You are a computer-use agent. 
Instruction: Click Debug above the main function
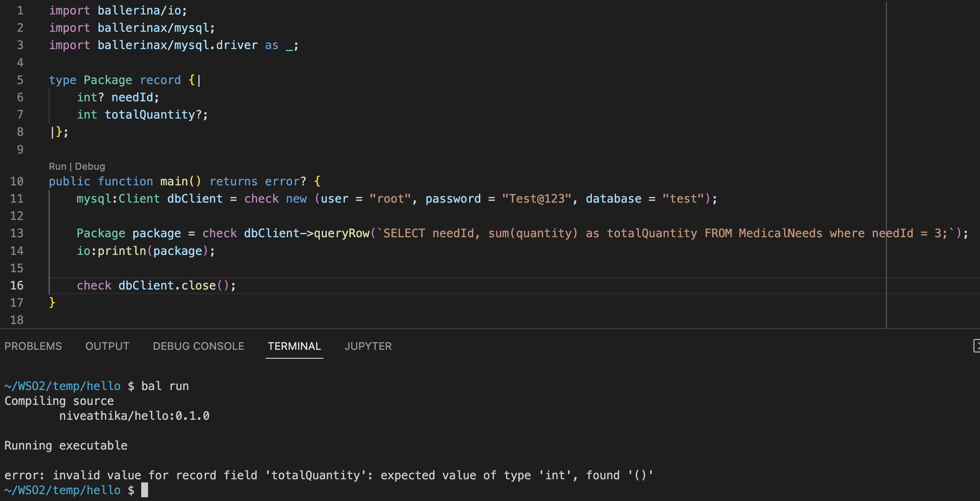click(89, 166)
